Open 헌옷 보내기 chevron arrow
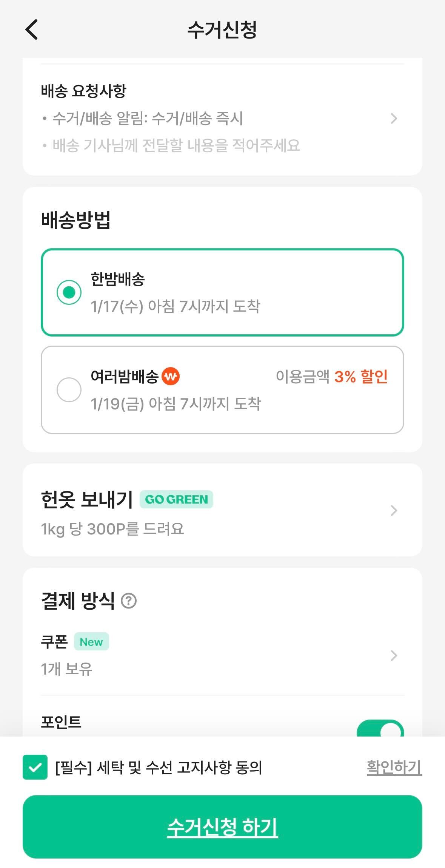The height and width of the screenshot is (868, 445). pos(394,510)
